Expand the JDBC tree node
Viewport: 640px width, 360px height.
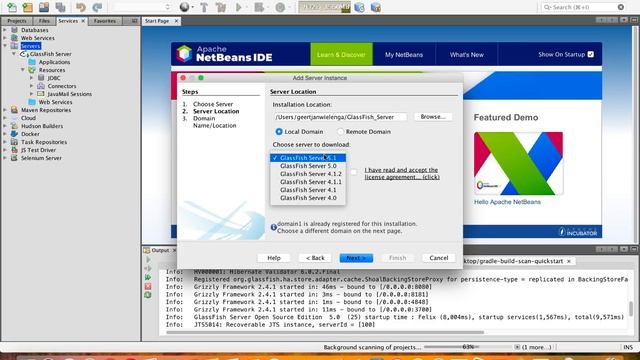click(x=32, y=78)
